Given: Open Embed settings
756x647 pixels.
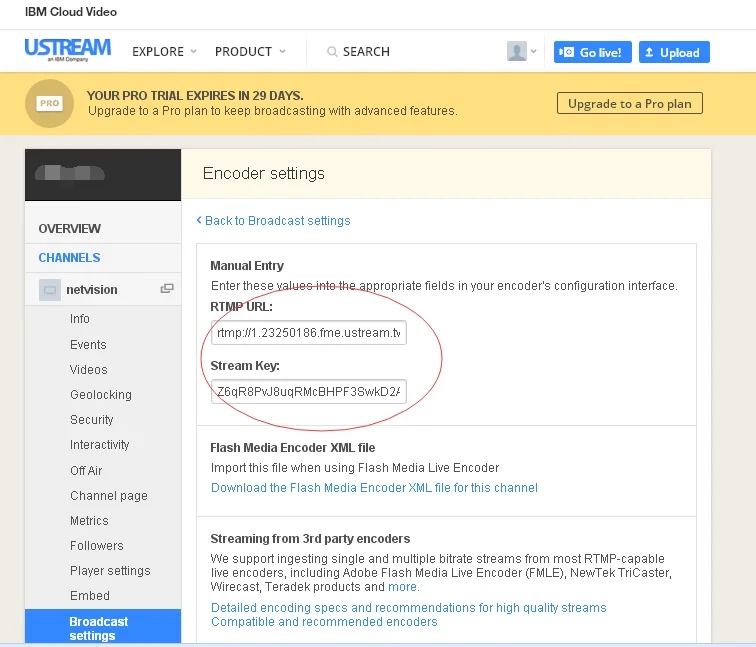Looking at the screenshot, I should tap(90, 596).
